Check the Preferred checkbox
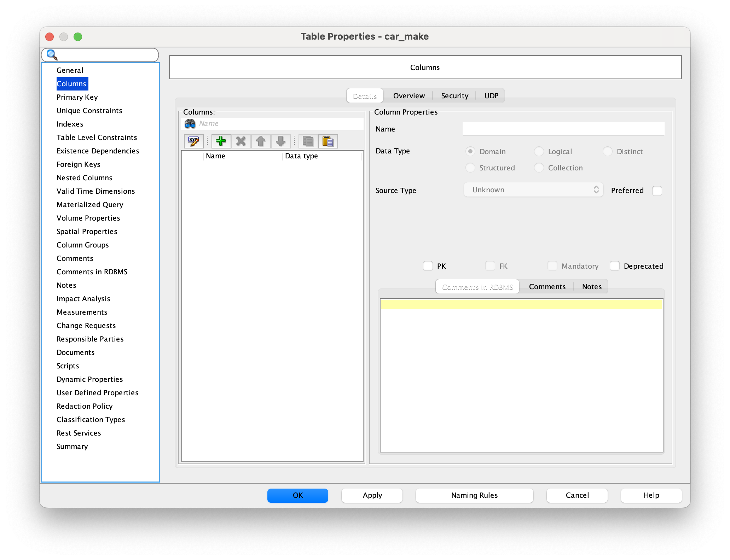Screen dimensions: 730x560 [x=657, y=191]
